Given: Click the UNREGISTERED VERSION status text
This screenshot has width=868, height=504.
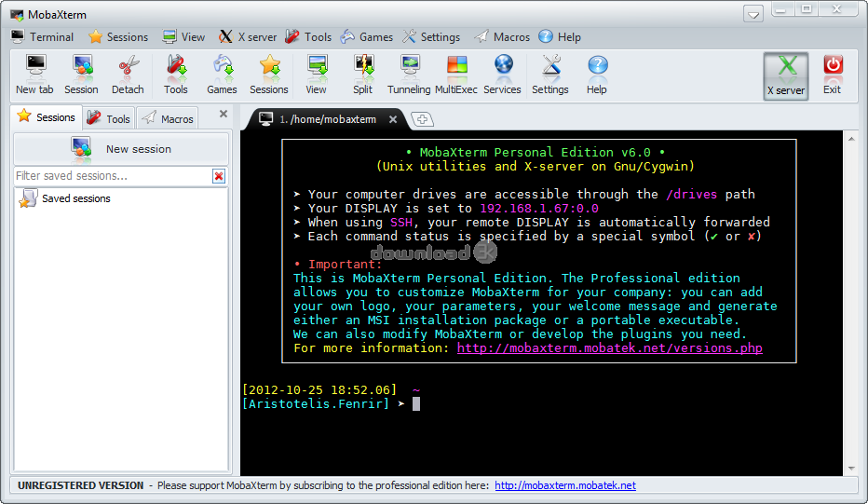Looking at the screenshot, I should tap(80, 485).
